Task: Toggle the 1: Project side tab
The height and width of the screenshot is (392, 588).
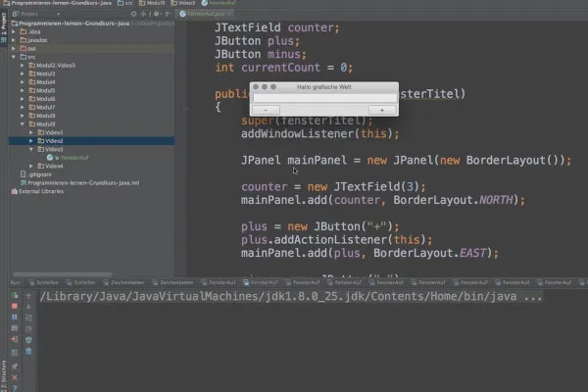Action: [4, 24]
